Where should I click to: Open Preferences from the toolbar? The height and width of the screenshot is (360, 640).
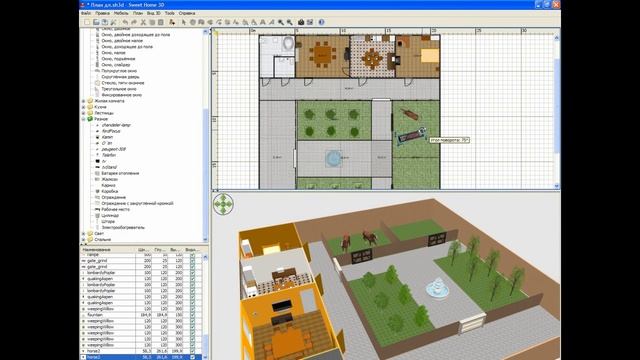(113, 22)
